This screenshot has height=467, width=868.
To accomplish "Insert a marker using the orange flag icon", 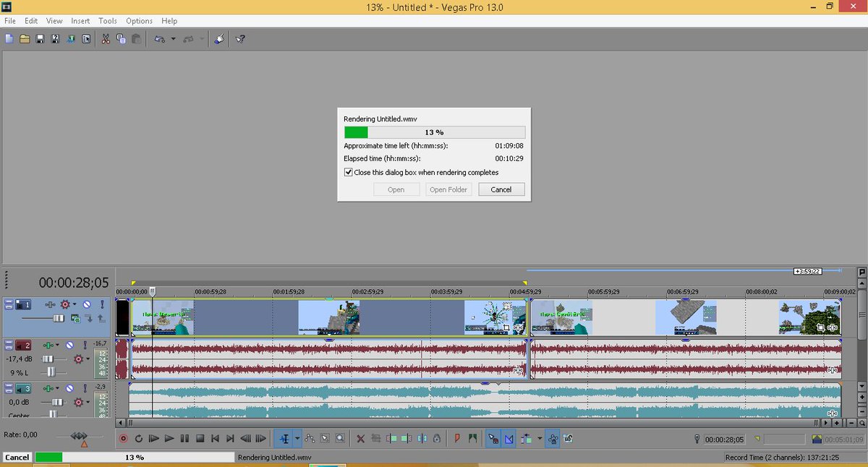I will pos(457,438).
